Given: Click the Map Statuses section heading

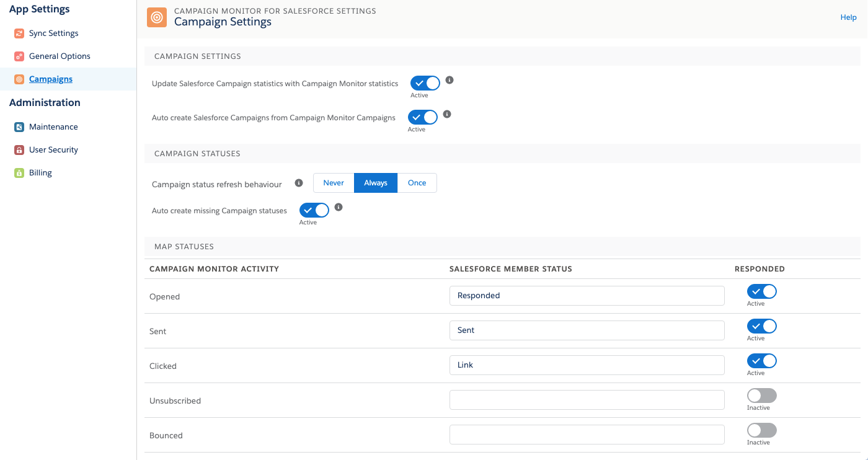Looking at the screenshot, I should pos(184,247).
